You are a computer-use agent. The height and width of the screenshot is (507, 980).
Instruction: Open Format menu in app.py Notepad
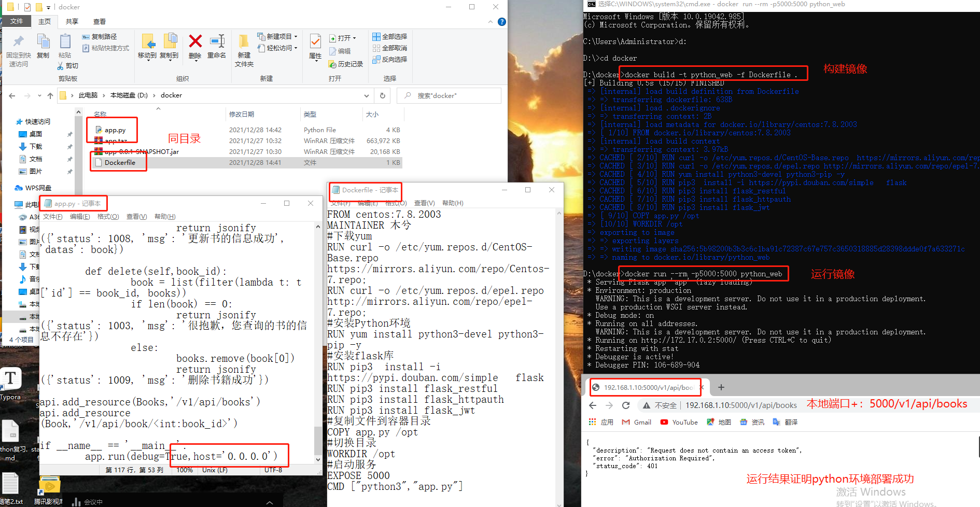click(108, 217)
